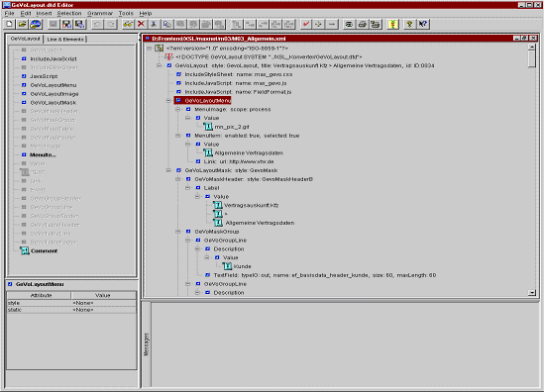Click the Save As disk icon
544x392 pixels.
click(66, 24)
